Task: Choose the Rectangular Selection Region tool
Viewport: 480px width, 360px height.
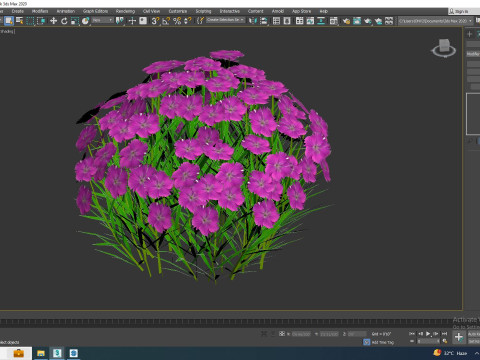Action: click(30, 21)
